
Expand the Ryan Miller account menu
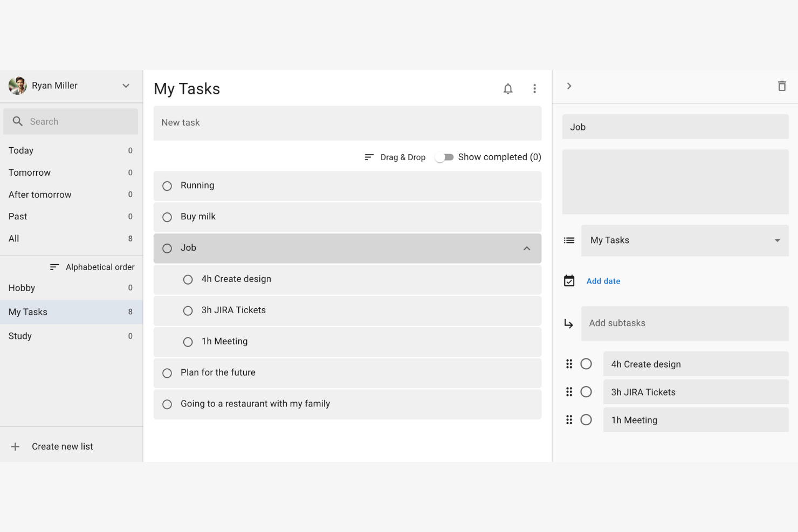click(126, 85)
